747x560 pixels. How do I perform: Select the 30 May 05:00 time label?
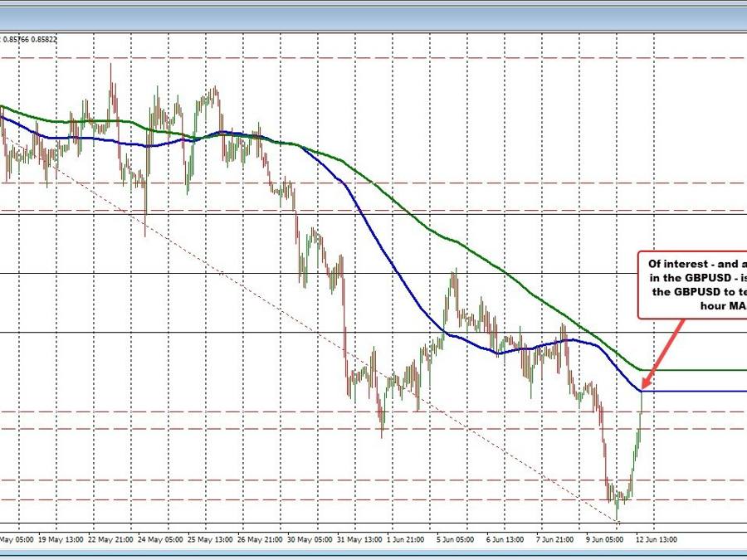307,538
